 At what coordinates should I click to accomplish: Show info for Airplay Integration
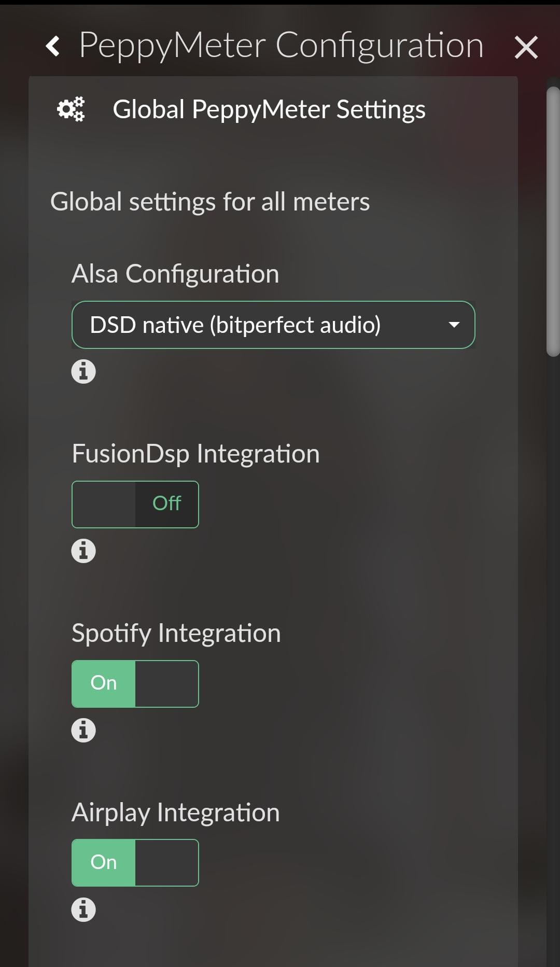83,909
